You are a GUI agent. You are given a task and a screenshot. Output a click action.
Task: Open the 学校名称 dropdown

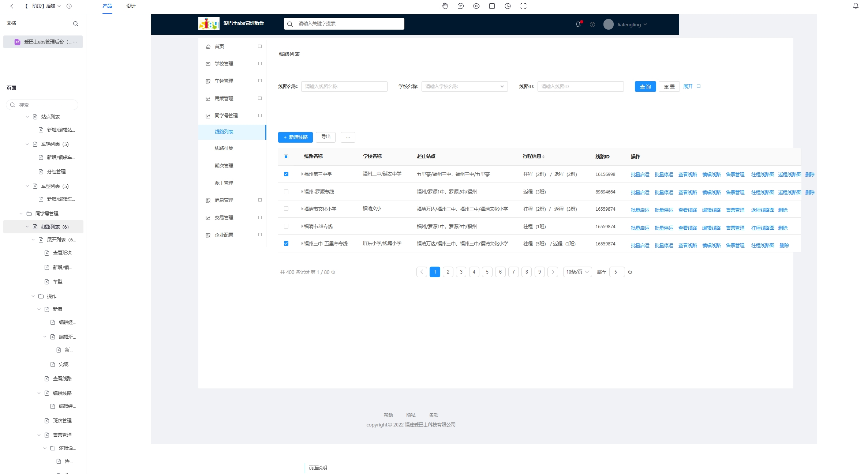coord(464,86)
